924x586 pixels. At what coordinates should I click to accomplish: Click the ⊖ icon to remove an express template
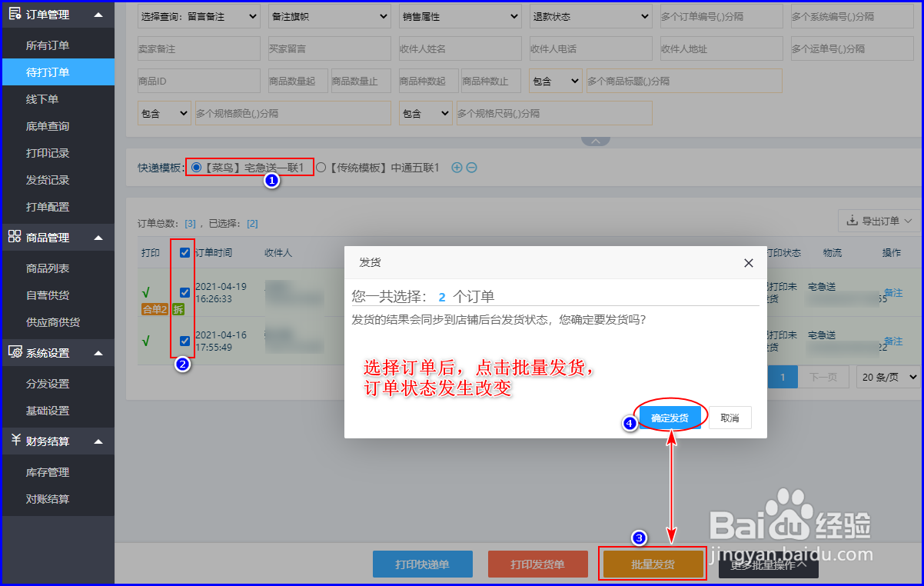[x=473, y=167]
